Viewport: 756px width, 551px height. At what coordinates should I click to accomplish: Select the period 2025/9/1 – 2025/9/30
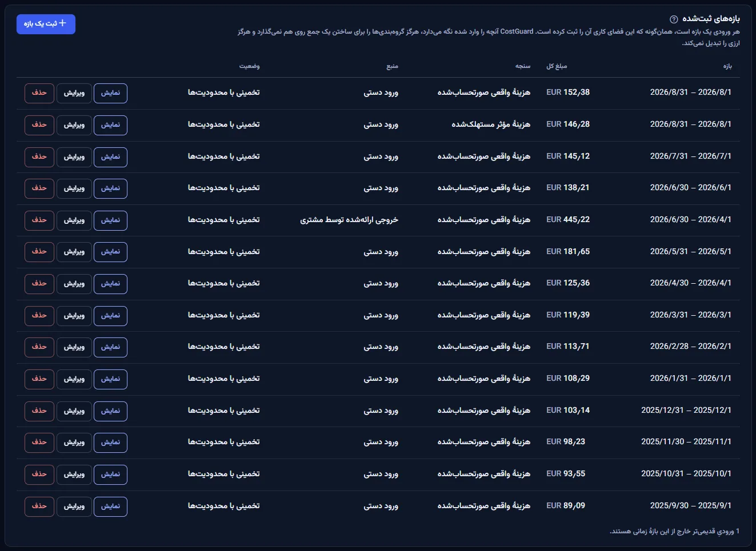(690, 506)
